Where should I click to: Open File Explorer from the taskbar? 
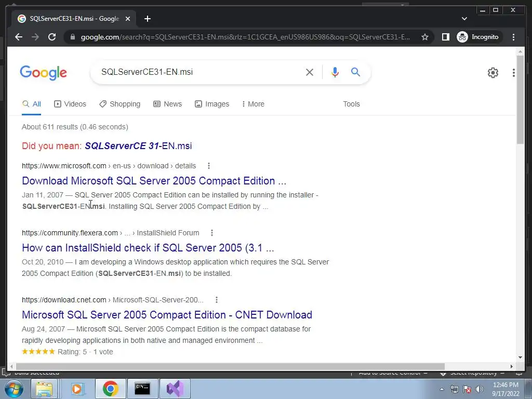click(45, 389)
